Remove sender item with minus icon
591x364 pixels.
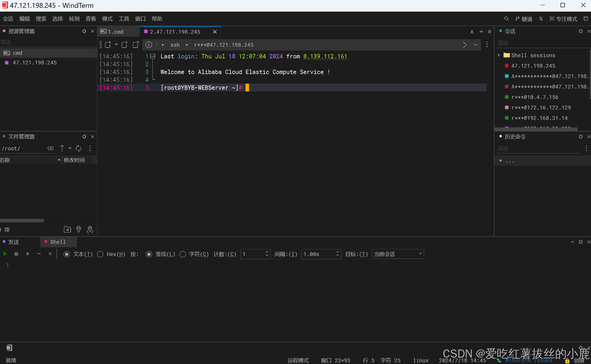[39, 254]
